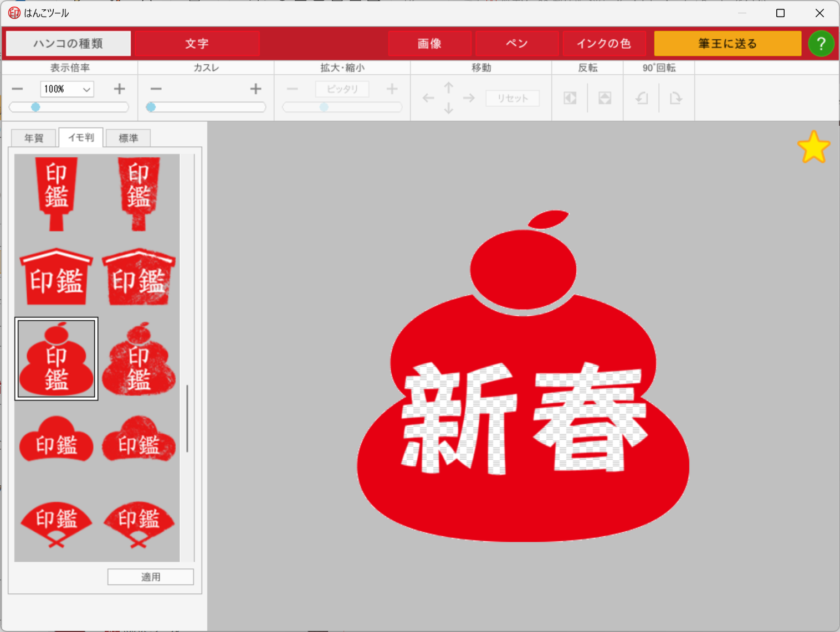Screen dimensions: 840x632
Task: Rotate 90° clockwise using right rotate icon
Action: pyautogui.click(x=675, y=98)
